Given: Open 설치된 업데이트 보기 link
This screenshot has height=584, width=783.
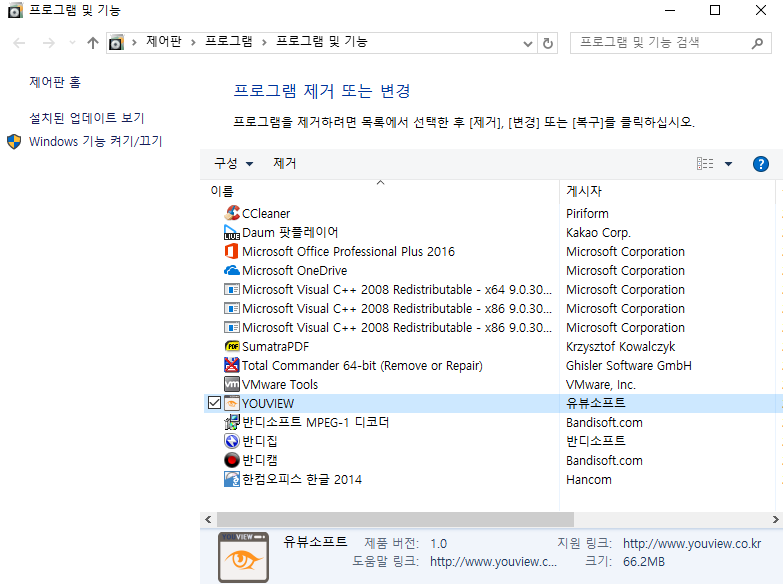Looking at the screenshot, I should click(x=87, y=118).
